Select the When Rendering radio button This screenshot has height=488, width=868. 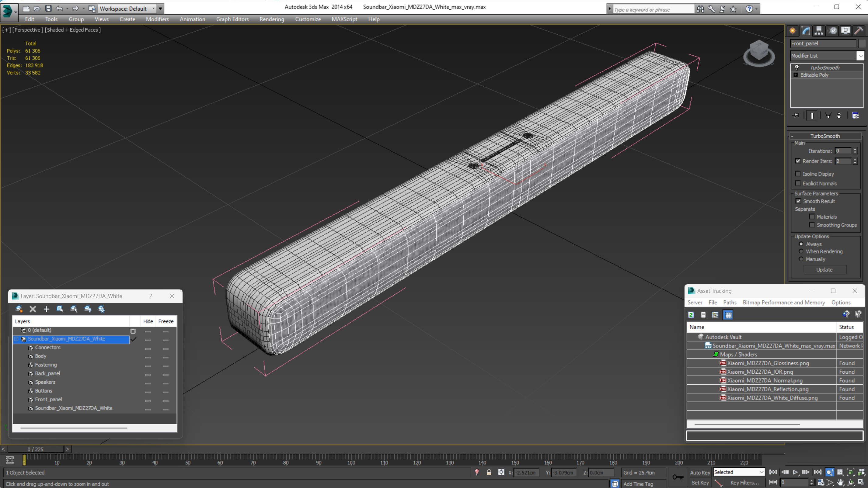[801, 251]
